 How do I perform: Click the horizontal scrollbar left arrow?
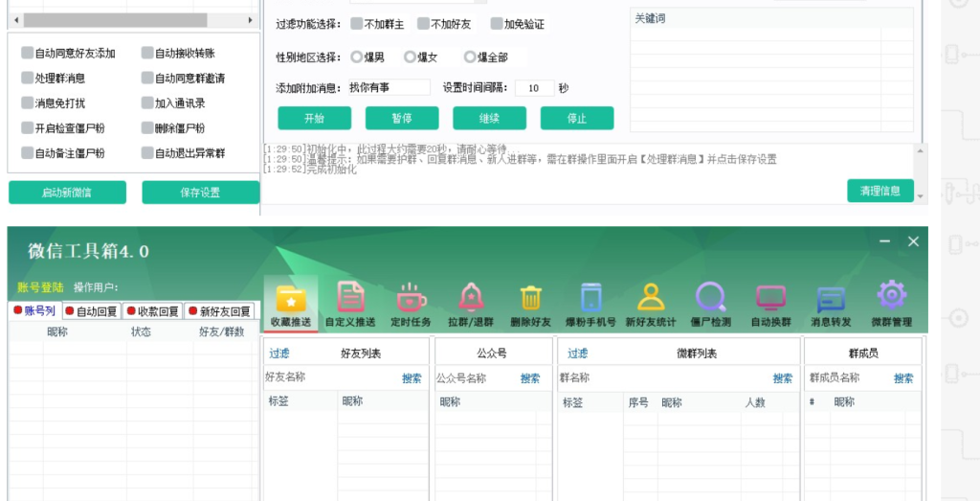[x=15, y=21]
